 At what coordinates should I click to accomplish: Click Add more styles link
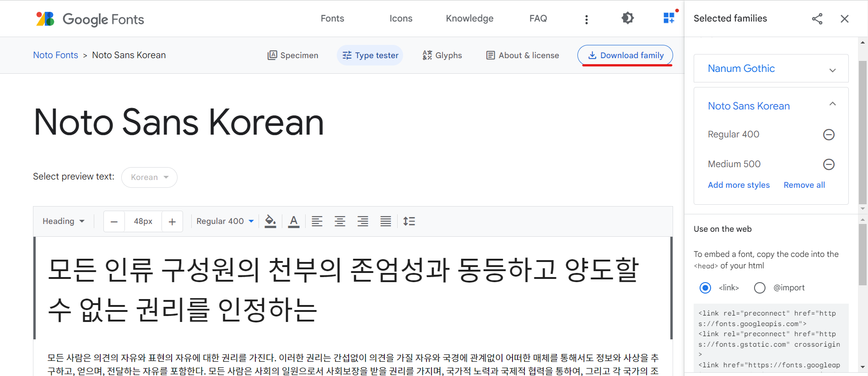pos(739,185)
